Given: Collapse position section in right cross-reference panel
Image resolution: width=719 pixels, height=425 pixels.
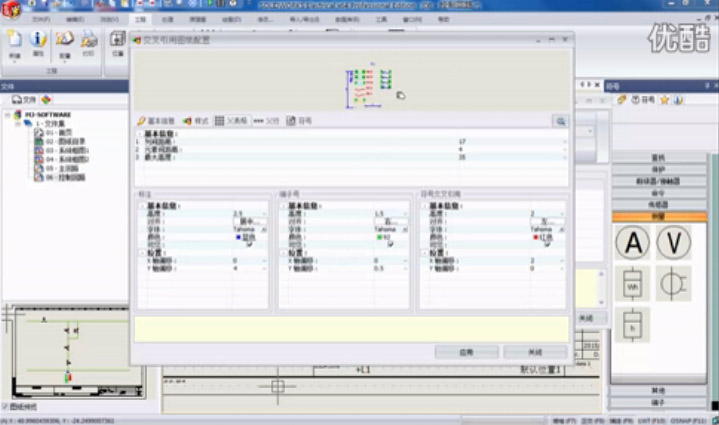Looking at the screenshot, I should (425, 253).
